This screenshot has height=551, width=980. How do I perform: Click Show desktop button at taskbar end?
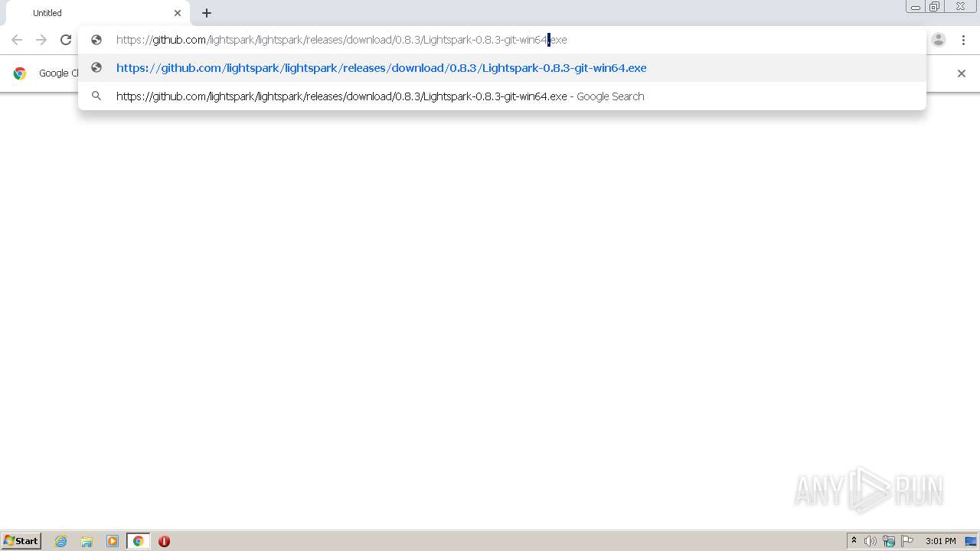[971, 541]
